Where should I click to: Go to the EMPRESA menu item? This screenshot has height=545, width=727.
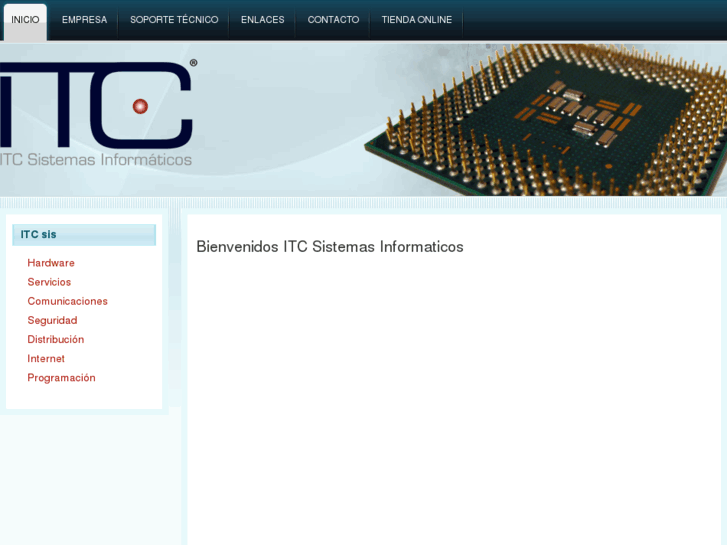[x=84, y=20]
